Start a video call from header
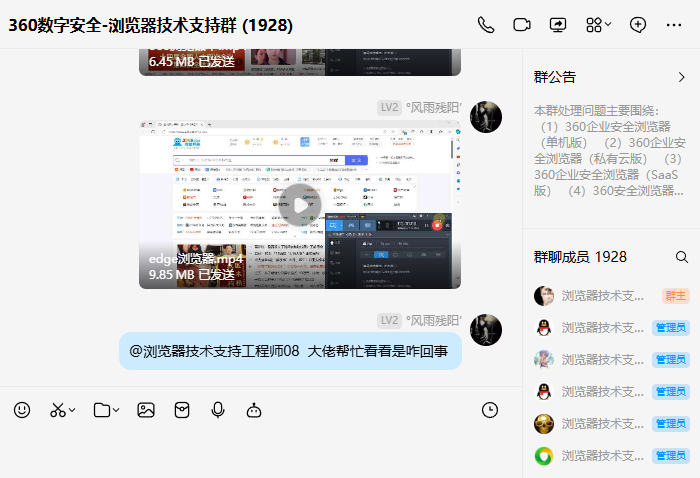The image size is (700, 478). (x=522, y=25)
